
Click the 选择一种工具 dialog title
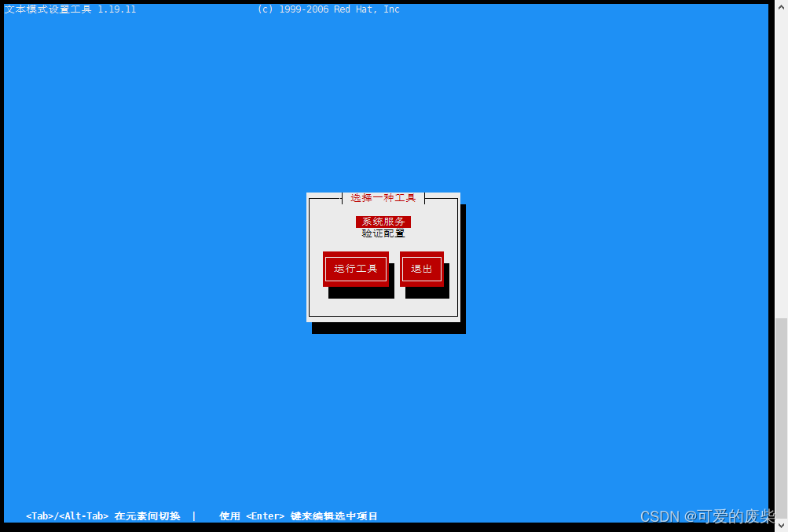coord(383,198)
